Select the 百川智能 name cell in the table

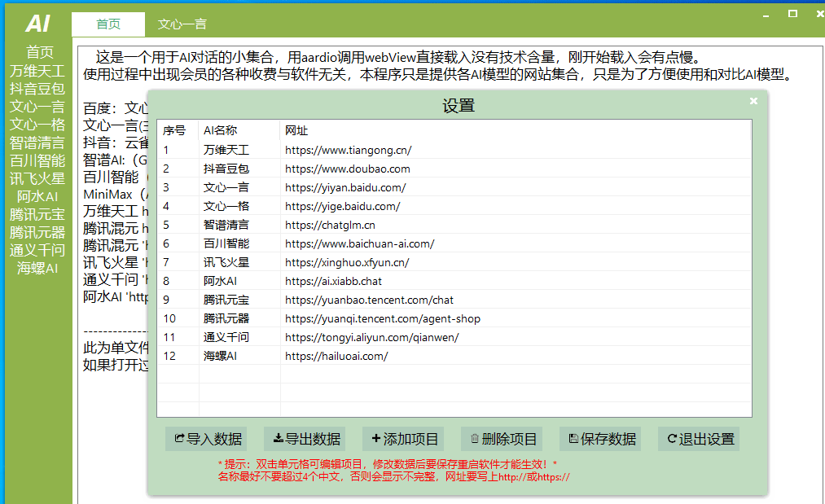(239, 243)
